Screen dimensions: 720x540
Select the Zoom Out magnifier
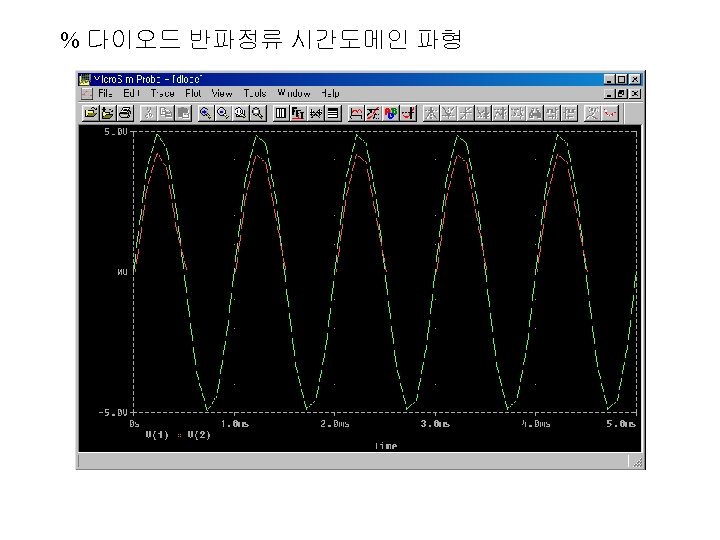223,113
